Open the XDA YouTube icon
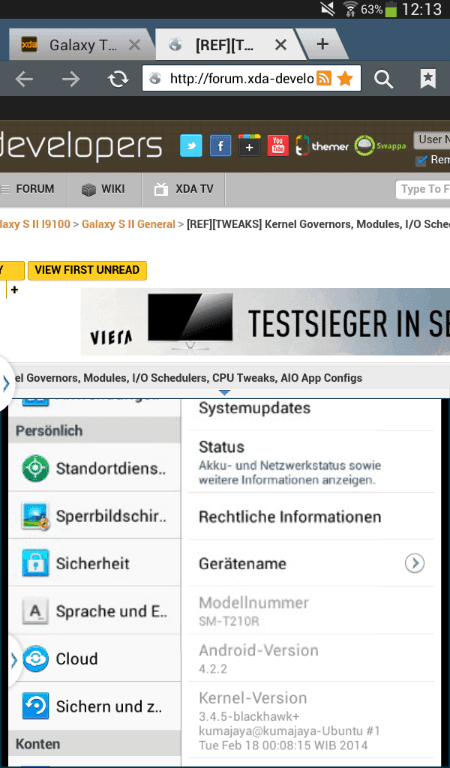 [278, 145]
